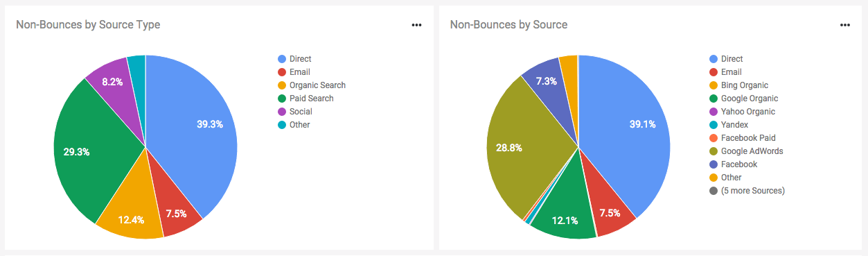This screenshot has width=868, height=256.
Task: Click the Email legend dot in Source Type chart
Action: pos(282,72)
